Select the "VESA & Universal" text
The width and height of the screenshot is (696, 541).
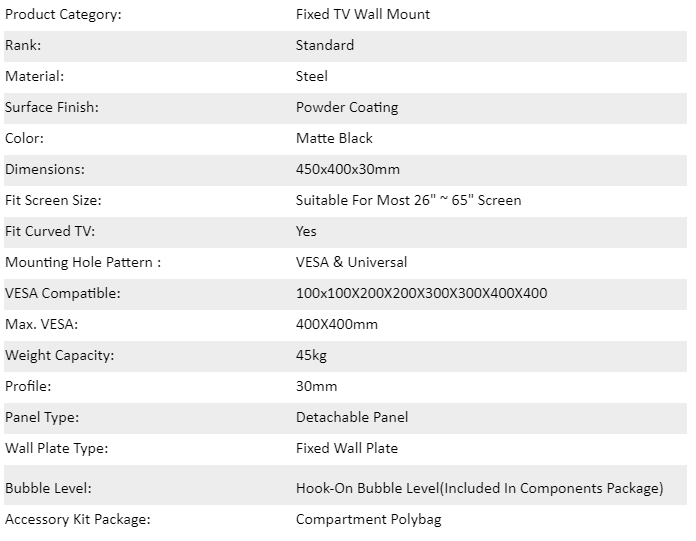click(x=351, y=262)
